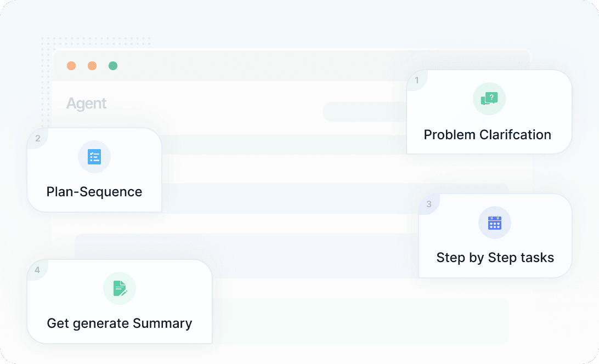Click the step number 3 badge

pos(429,204)
